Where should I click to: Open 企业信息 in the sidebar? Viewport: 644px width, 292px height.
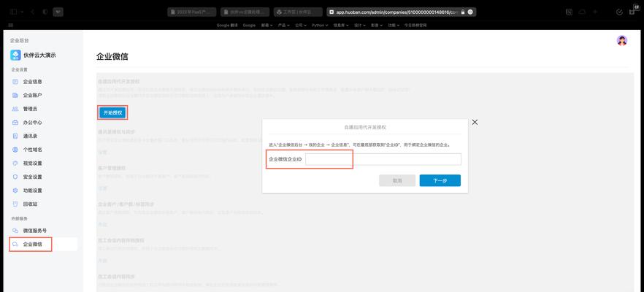(x=33, y=82)
